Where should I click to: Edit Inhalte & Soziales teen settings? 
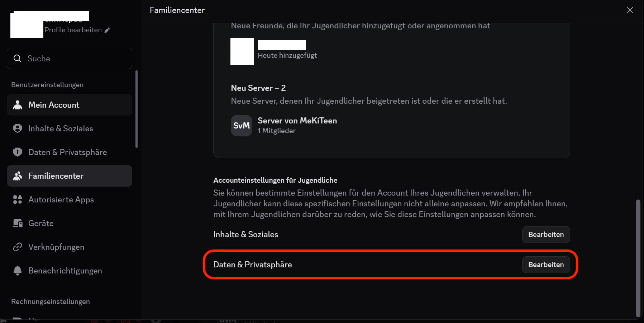(545, 234)
